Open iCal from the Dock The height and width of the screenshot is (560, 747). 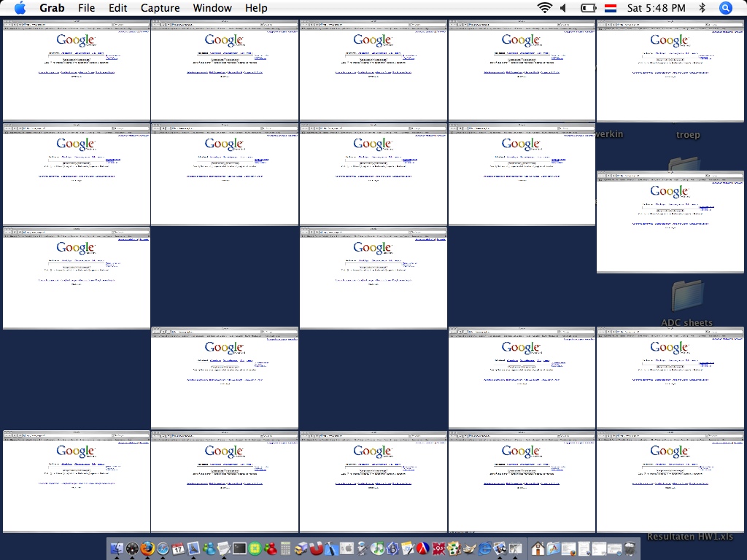[178, 549]
